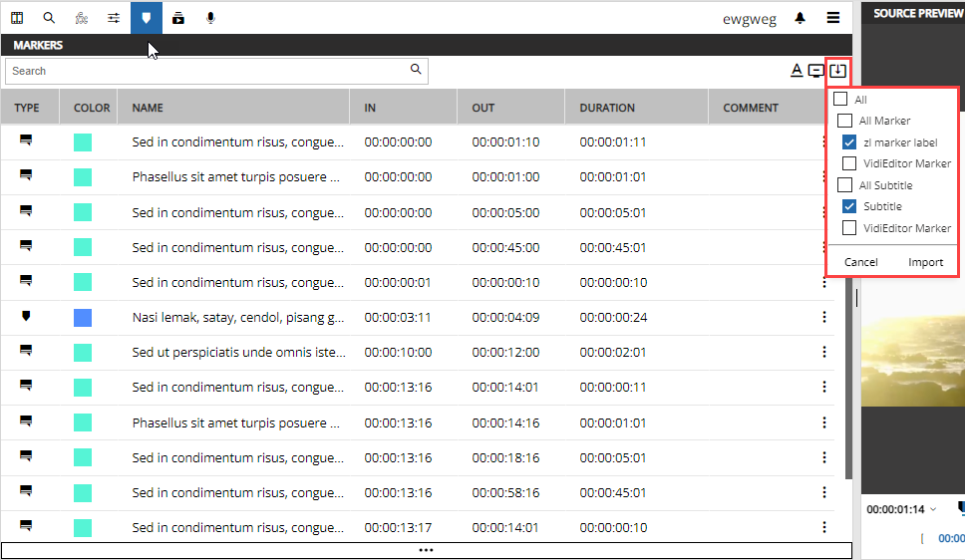Click the import markers download icon

point(838,71)
